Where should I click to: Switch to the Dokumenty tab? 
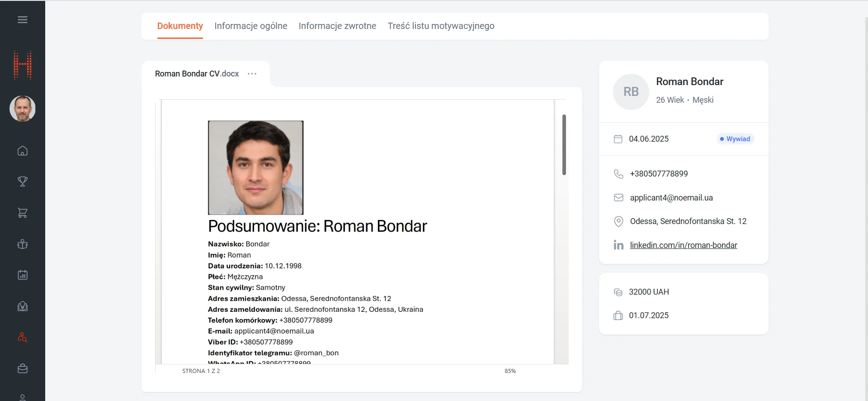(x=180, y=26)
